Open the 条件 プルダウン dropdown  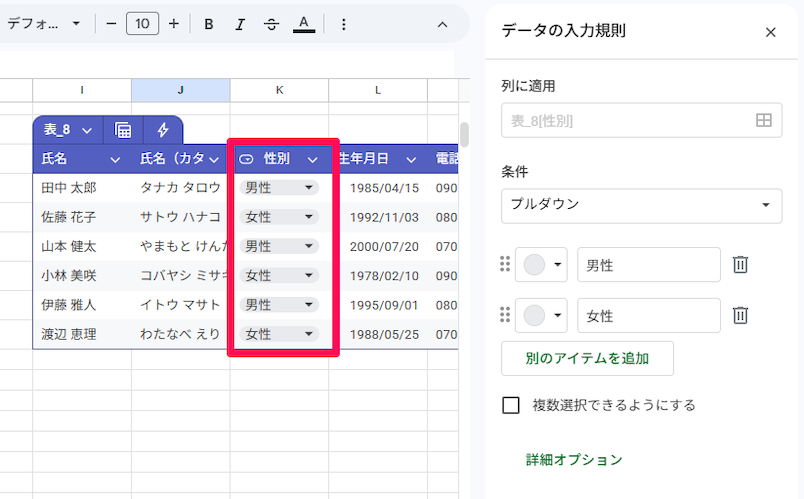[x=641, y=206]
